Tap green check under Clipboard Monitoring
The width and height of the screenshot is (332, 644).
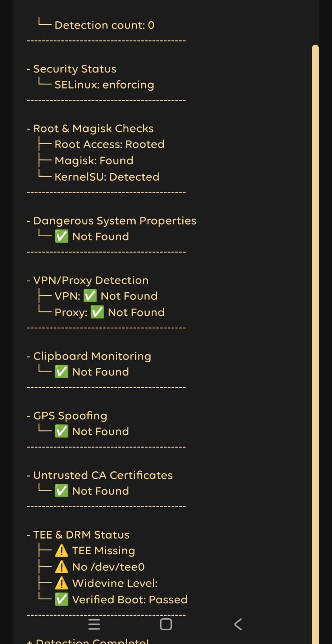coord(62,372)
